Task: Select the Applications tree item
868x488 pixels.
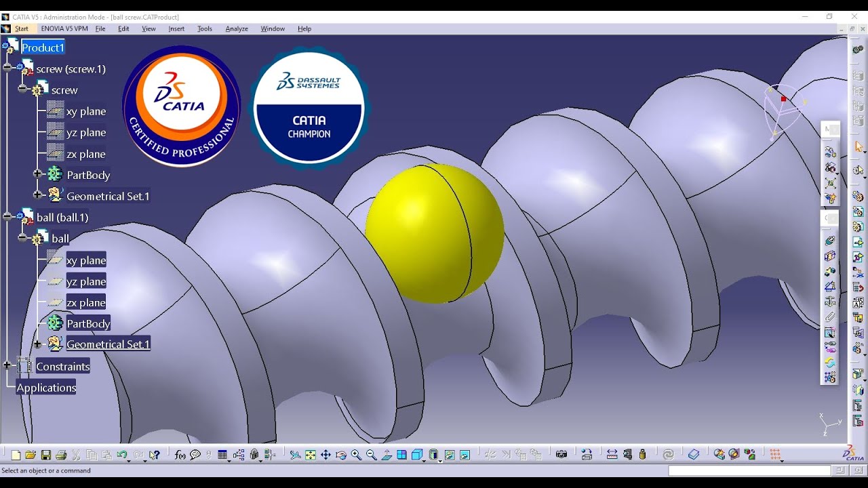Action: [x=46, y=388]
